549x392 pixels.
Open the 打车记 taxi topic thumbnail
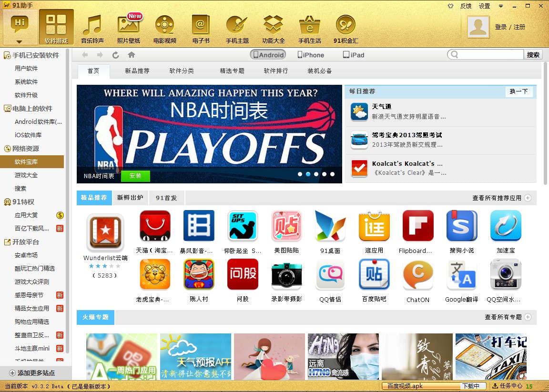tap(491, 356)
